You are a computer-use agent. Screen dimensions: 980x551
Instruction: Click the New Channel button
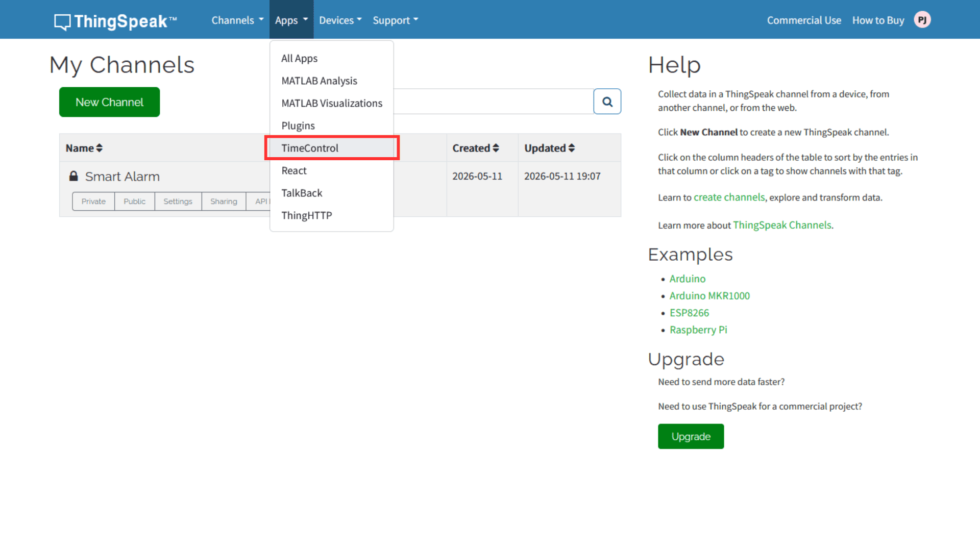(x=109, y=102)
